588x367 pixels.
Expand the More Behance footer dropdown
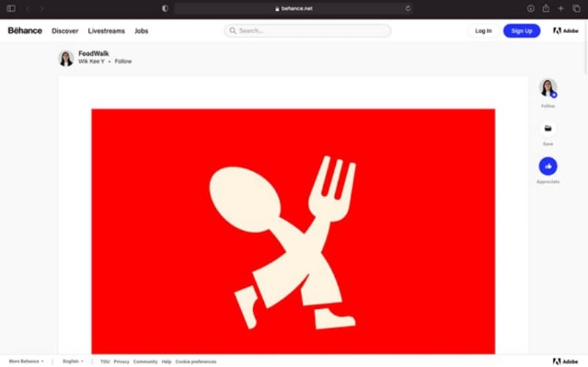point(26,361)
